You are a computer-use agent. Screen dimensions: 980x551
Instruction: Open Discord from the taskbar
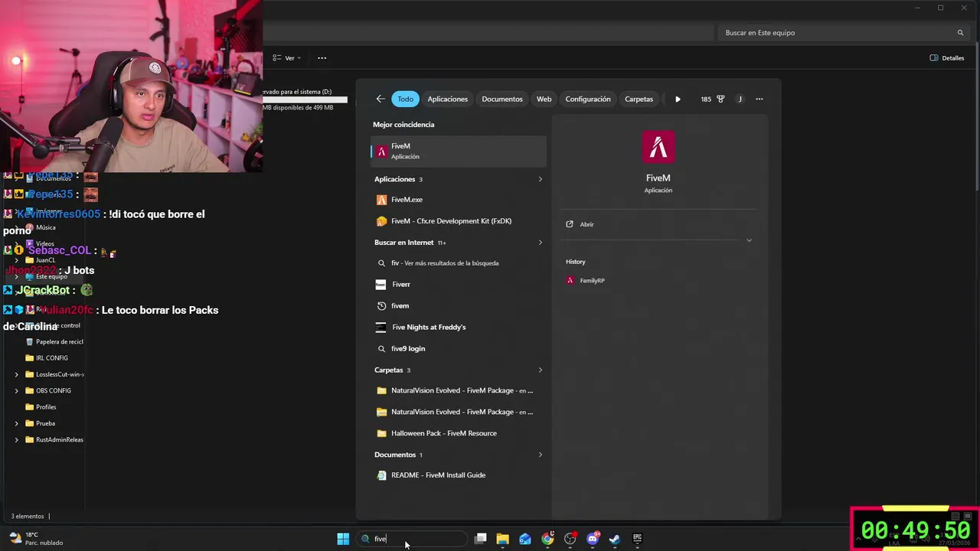pos(593,539)
